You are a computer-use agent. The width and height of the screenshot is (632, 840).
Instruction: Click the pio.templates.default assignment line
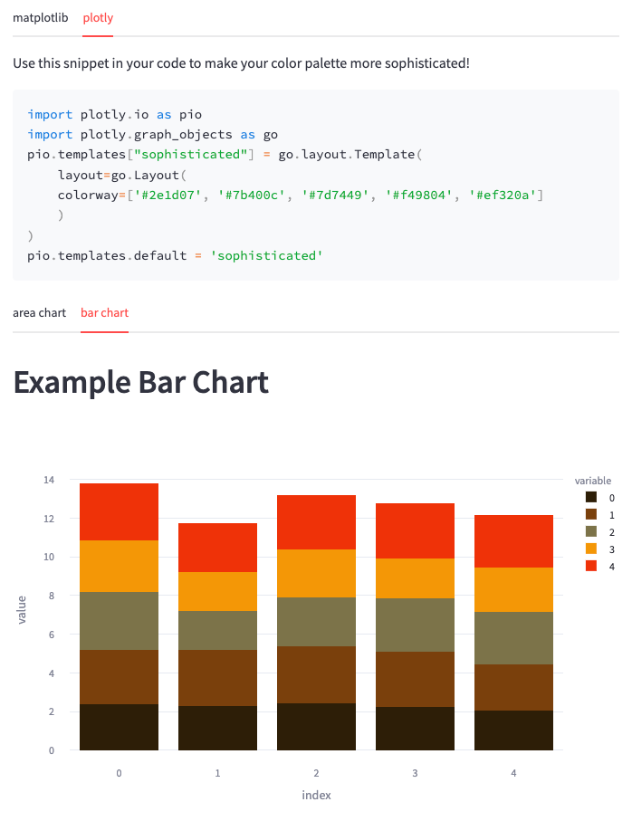(x=176, y=255)
